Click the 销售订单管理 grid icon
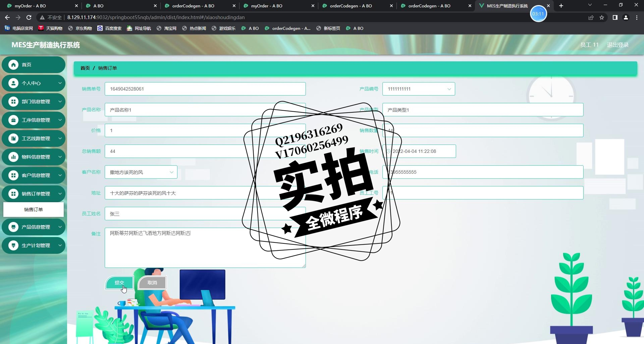Screen dimensions: 644x344 13,194
